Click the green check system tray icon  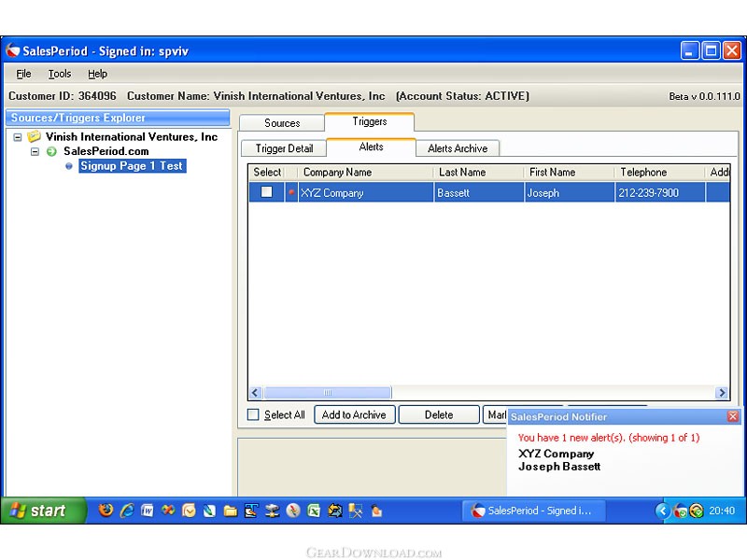click(697, 511)
